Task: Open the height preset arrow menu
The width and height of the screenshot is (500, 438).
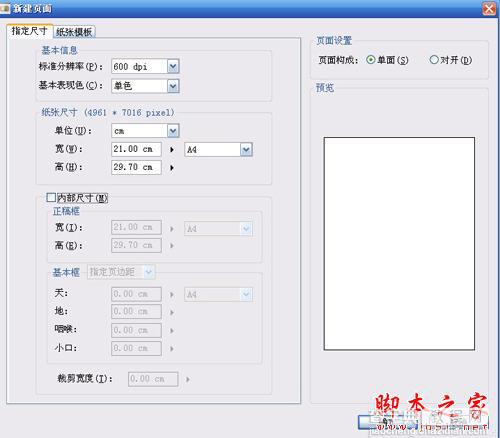Action: tap(172, 168)
